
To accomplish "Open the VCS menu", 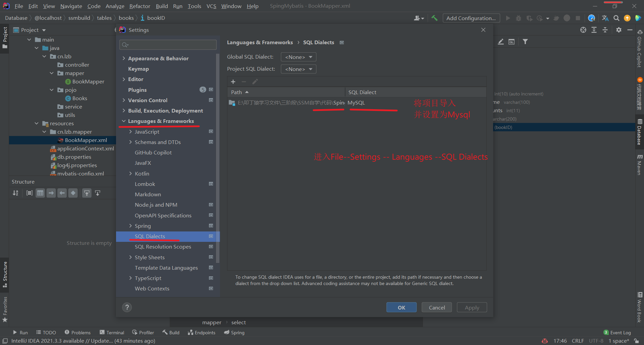I will click(x=211, y=6).
